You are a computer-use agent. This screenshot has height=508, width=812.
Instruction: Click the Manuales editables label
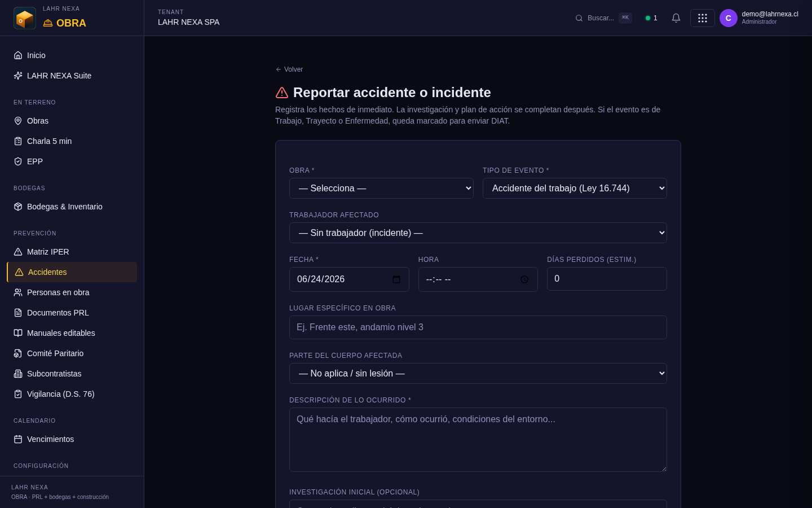click(x=61, y=333)
